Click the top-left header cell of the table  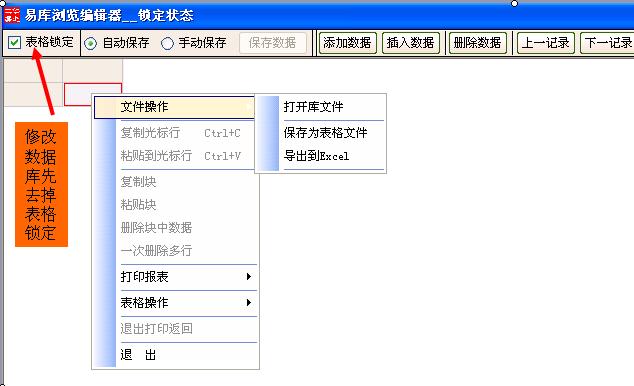(x=33, y=71)
